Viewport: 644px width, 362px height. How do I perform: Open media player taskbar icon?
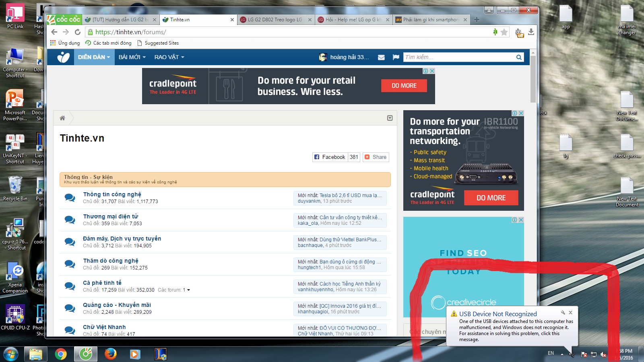(x=135, y=354)
